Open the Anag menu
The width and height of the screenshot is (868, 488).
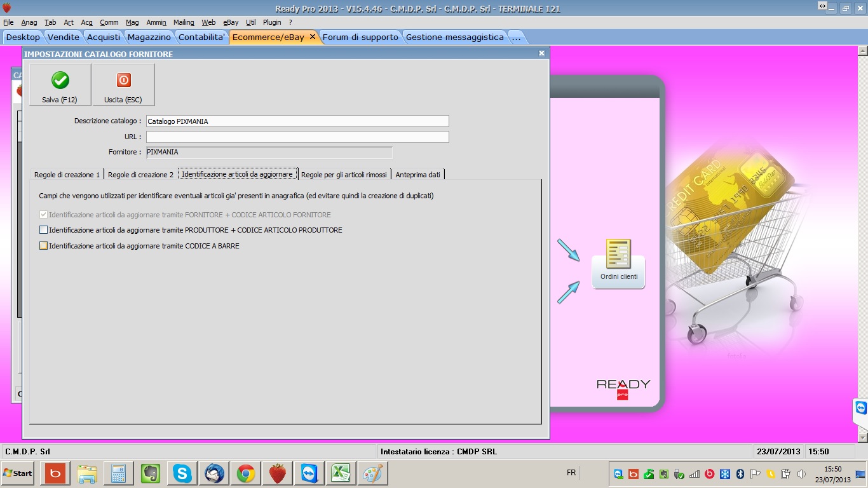click(29, 22)
